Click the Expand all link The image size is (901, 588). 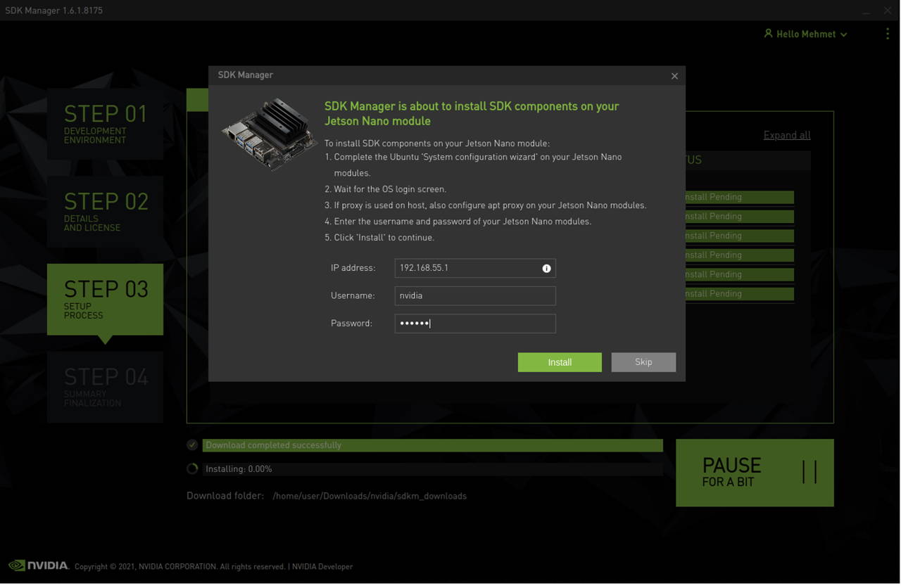click(787, 135)
